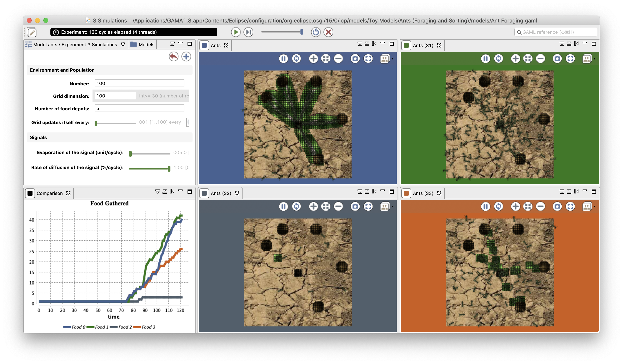The image size is (623, 364).
Task: Zoom in on the Ants (S1) display
Action: [515, 59]
